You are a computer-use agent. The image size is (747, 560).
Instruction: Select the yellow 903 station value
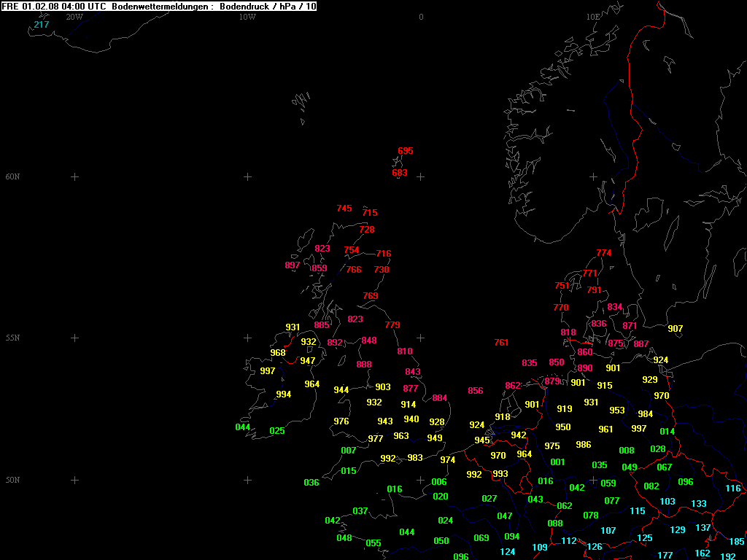383,387
